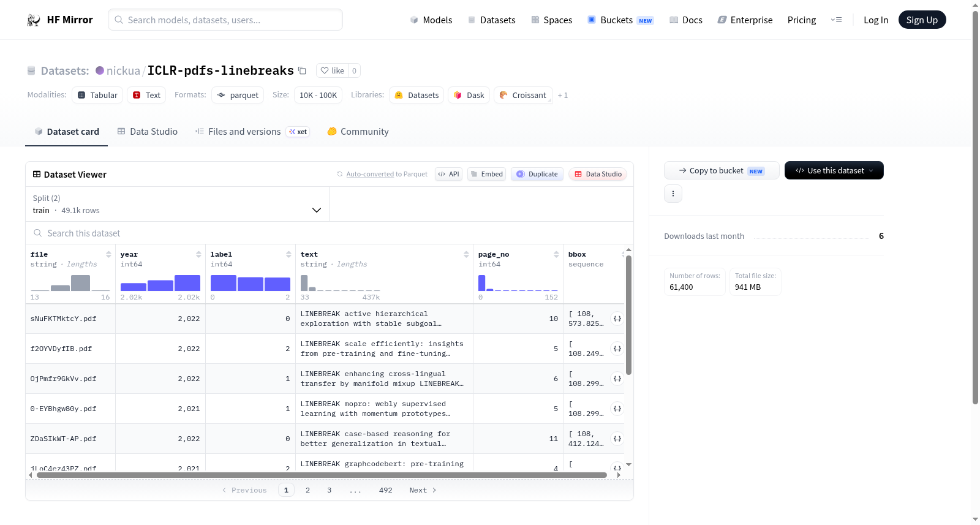The image size is (980, 525).
Task: Click the nickua user avatar
Action: [100, 70]
